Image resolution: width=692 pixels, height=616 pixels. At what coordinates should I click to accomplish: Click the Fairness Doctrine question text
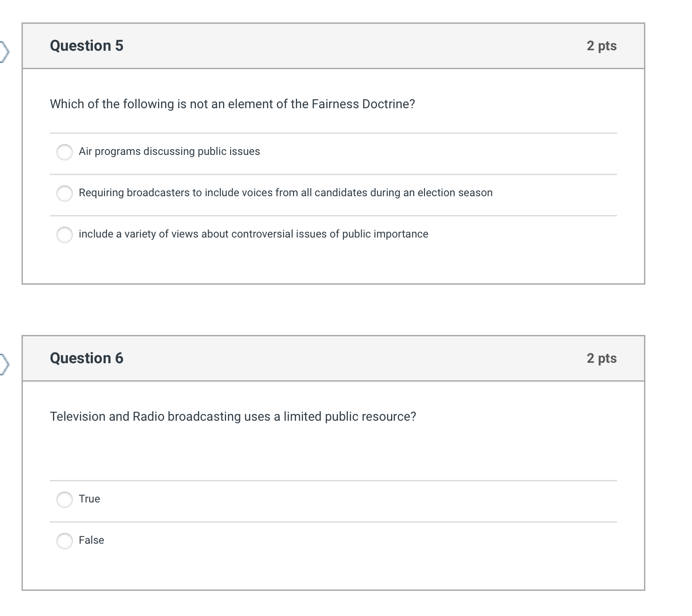pos(232,104)
